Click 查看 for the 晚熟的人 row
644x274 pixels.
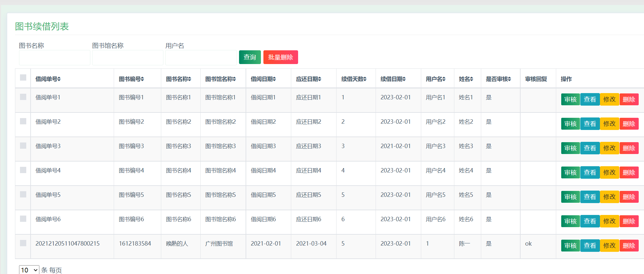pyautogui.click(x=590, y=246)
